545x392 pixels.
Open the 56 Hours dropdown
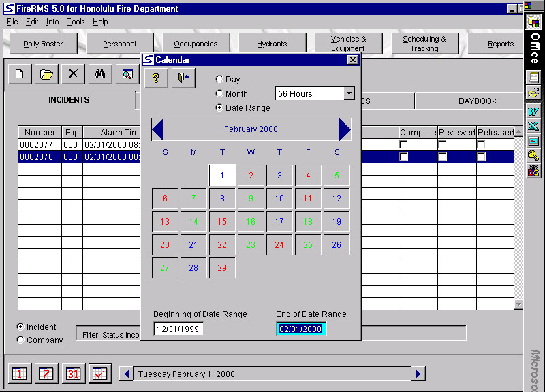349,94
